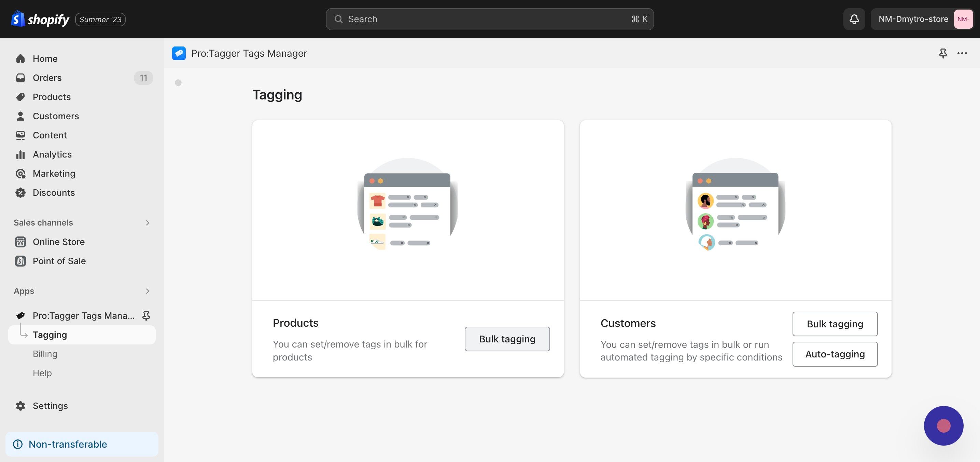980x462 pixels.
Task: Click the Customers illustration thumbnail
Action: (x=735, y=204)
